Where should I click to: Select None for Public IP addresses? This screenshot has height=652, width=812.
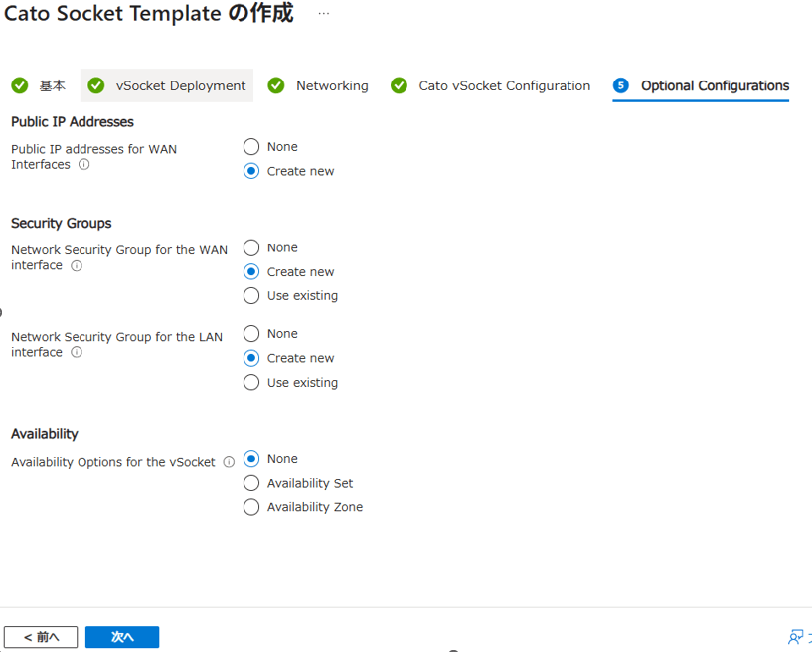[251, 147]
